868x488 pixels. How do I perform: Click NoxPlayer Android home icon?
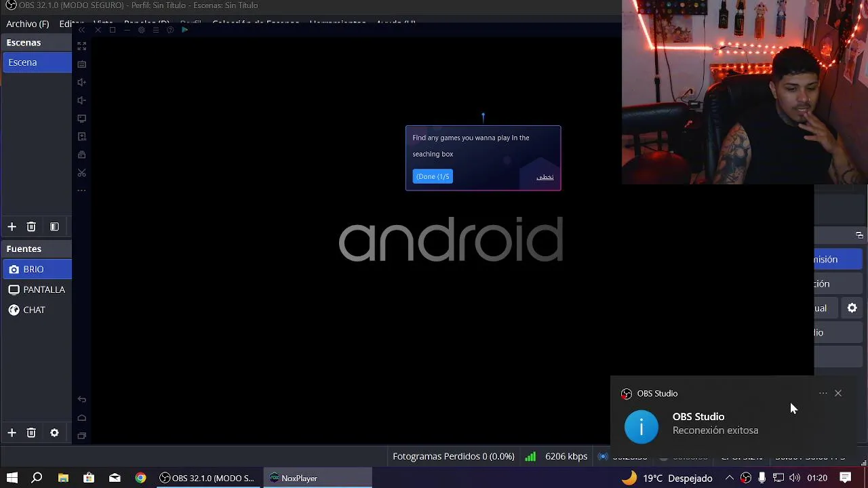[x=82, y=418]
